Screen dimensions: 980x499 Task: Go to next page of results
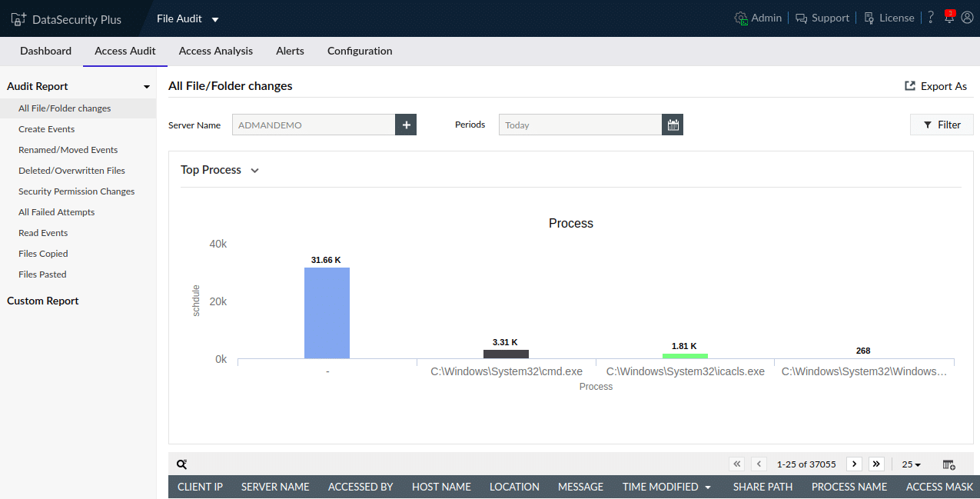click(854, 464)
